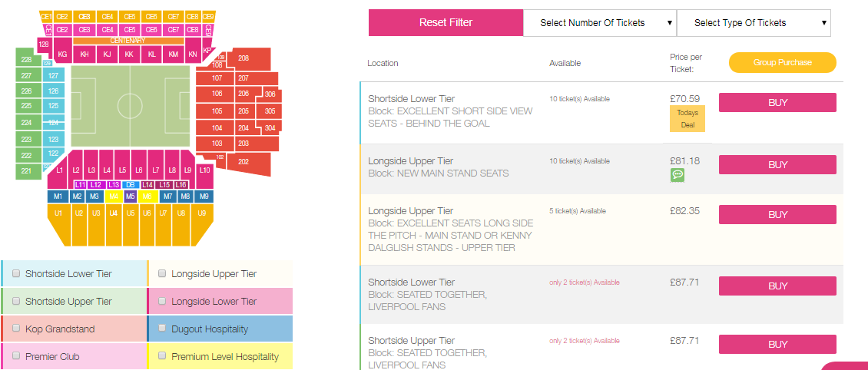This screenshot has width=868, height=370.
Task: Click the green chat bubble icon
Action: click(x=677, y=175)
